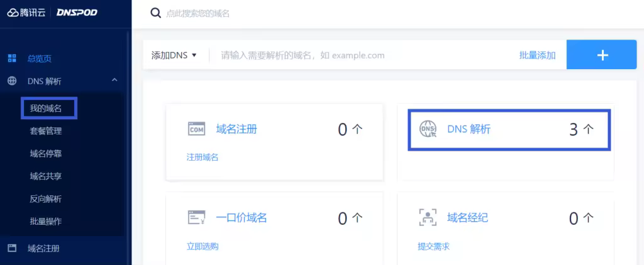Open 套餐管理 sidebar item
The width and height of the screenshot is (644, 265).
(x=45, y=131)
